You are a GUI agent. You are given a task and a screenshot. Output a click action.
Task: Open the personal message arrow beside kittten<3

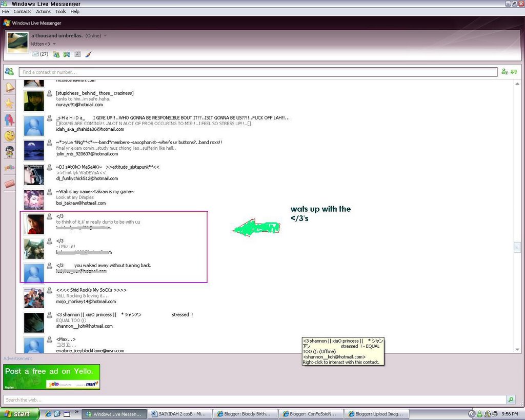tap(54, 44)
